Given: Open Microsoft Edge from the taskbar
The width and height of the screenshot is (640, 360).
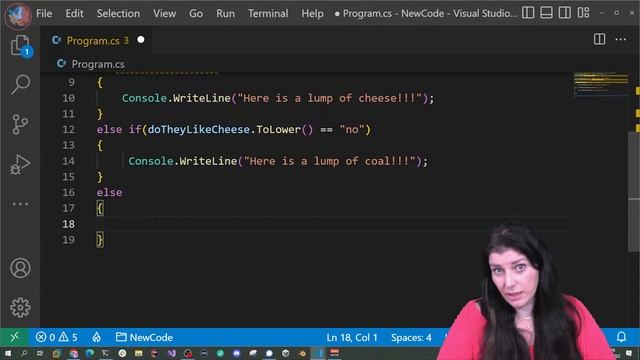Looking at the screenshot, I should click(x=89, y=353).
